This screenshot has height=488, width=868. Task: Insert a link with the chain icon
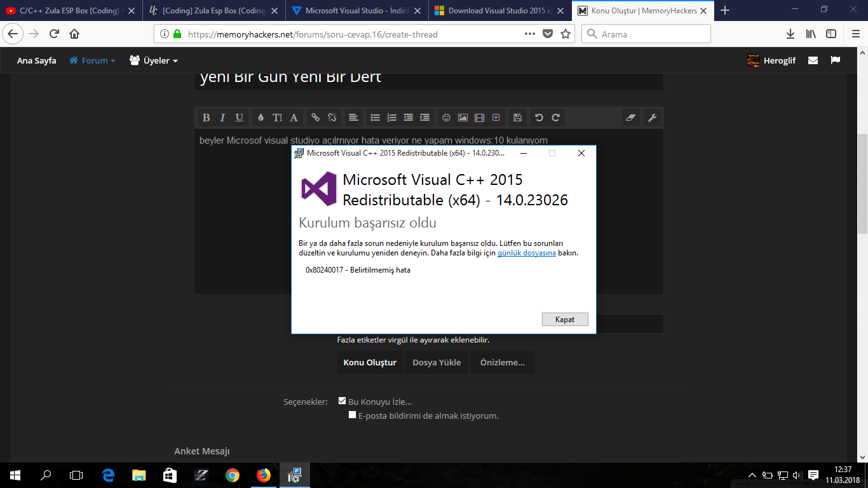(x=315, y=118)
